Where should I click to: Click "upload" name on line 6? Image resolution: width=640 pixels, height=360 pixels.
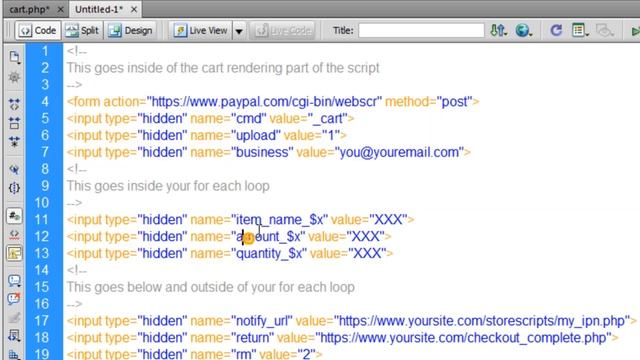256,136
